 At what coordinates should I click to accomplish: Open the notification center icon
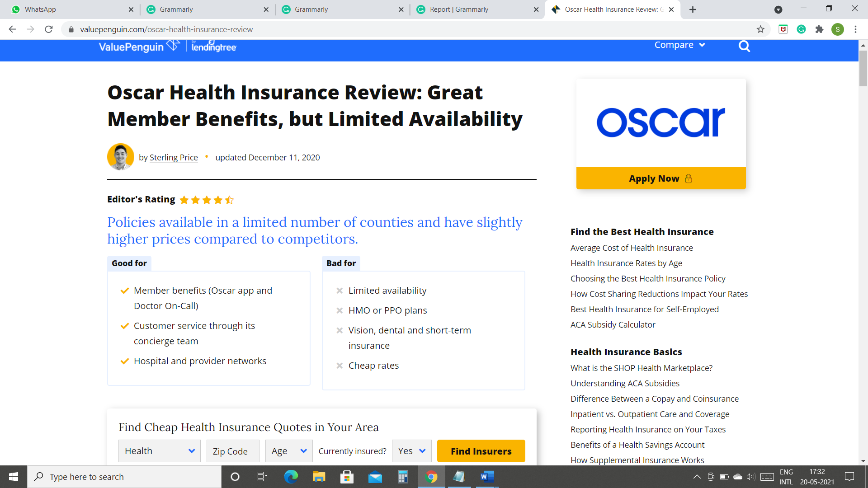(x=849, y=477)
